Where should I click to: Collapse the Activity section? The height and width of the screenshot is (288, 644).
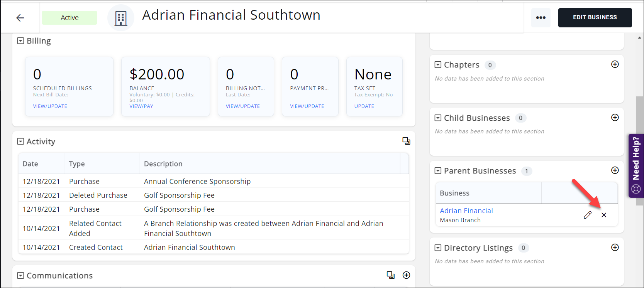pyautogui.click(x=20, y=141)
